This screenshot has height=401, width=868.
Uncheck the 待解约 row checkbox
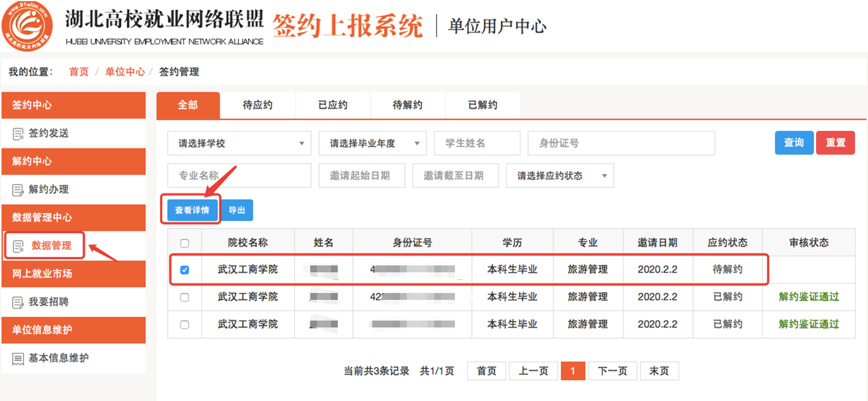[184, 270]
